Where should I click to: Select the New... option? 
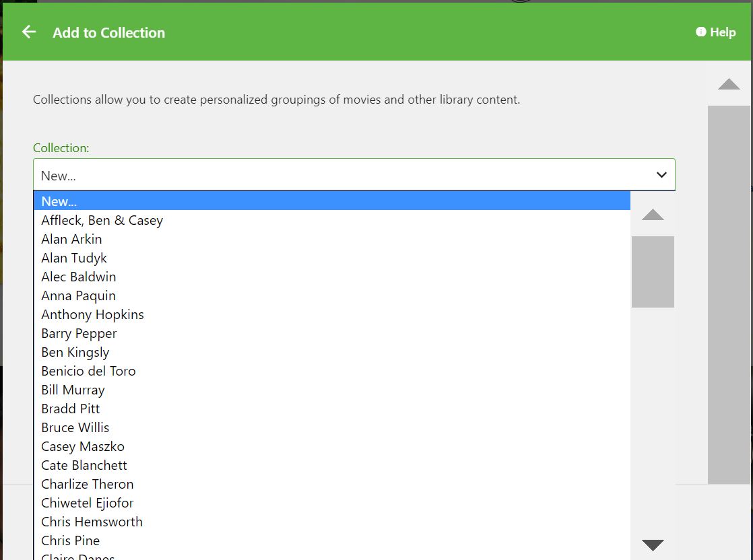coord(59,201)
